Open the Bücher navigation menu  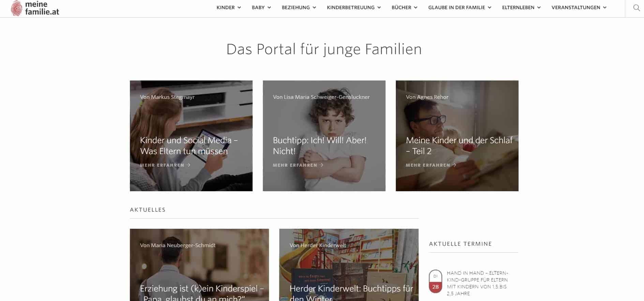click(404, 7)
